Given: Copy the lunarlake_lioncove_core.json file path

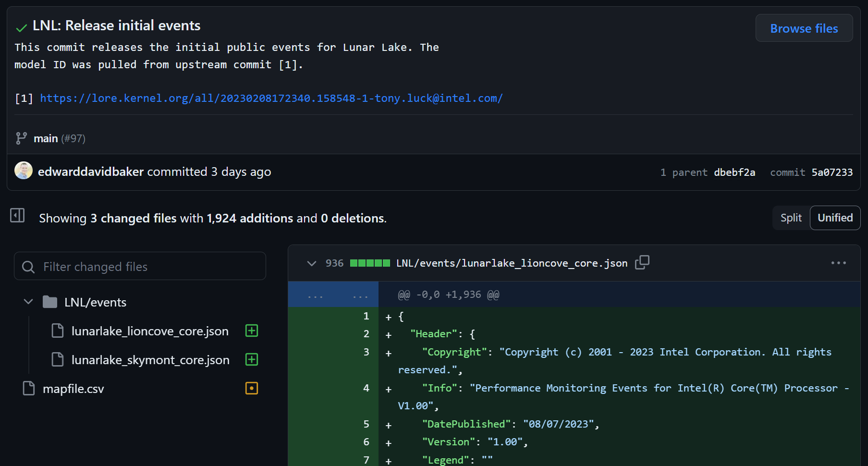Looking at the screenshot, I should pyautogui.click(x=642, y=262).
